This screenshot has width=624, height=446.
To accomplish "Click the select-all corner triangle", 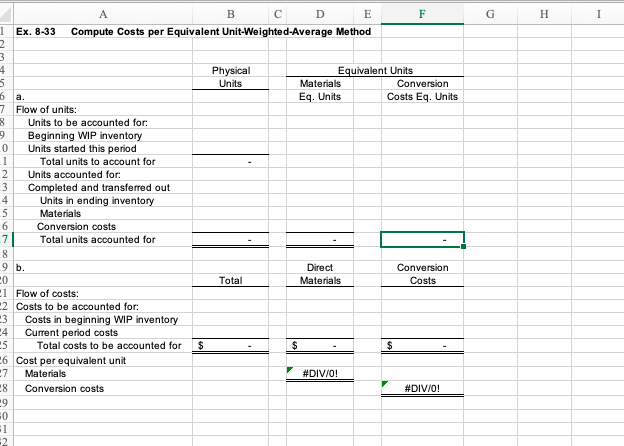I will (x=6, y=14).
